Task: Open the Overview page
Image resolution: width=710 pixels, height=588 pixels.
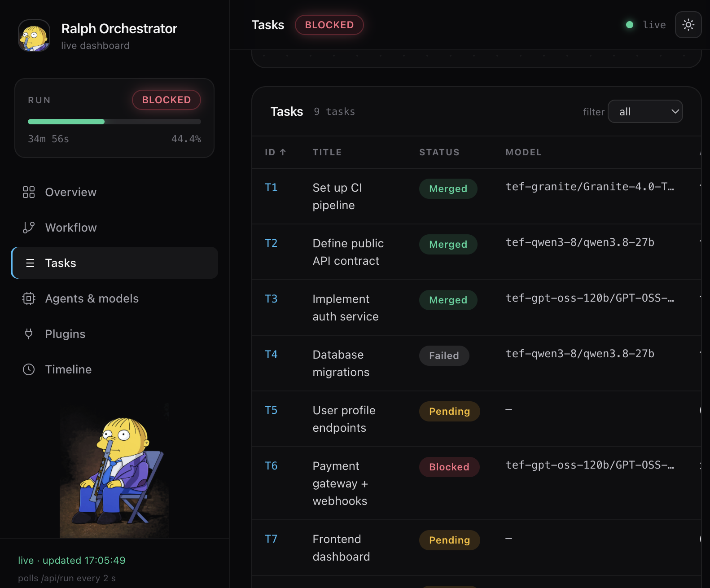Action: [114, 192]
